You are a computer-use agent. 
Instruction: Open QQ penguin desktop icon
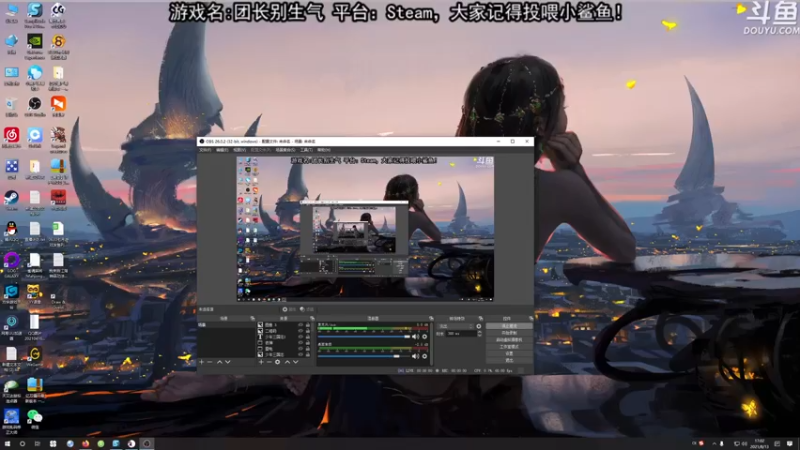pos(11,231)
